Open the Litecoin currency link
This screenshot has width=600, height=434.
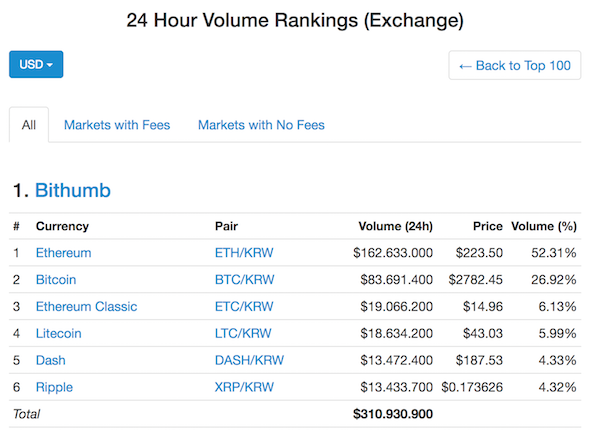pos(59,333)
